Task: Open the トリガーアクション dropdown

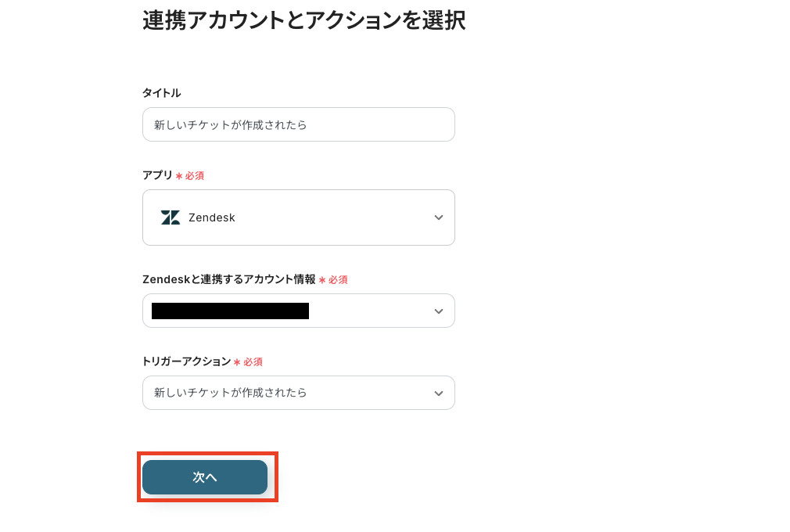Action: [299, 393]
